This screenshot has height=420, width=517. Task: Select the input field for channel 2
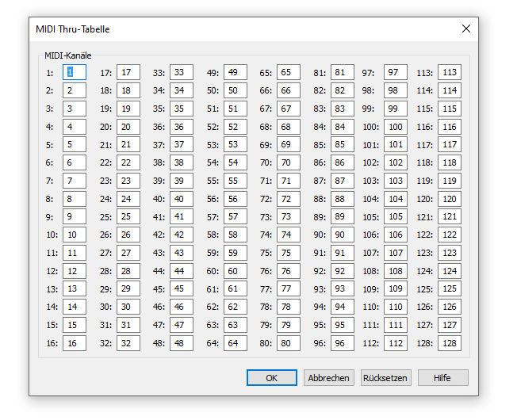tap(75, 90)
